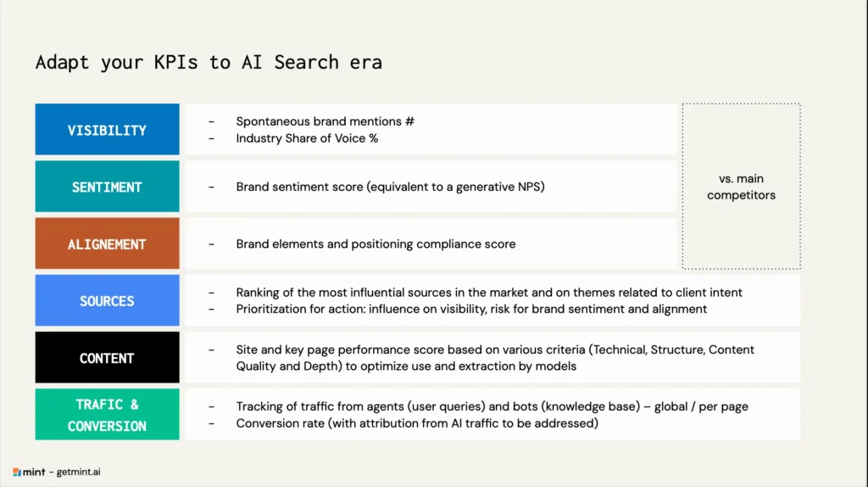Open the getmint.ai link
This screenshot has height=487, width=868.
coord(79,472)
